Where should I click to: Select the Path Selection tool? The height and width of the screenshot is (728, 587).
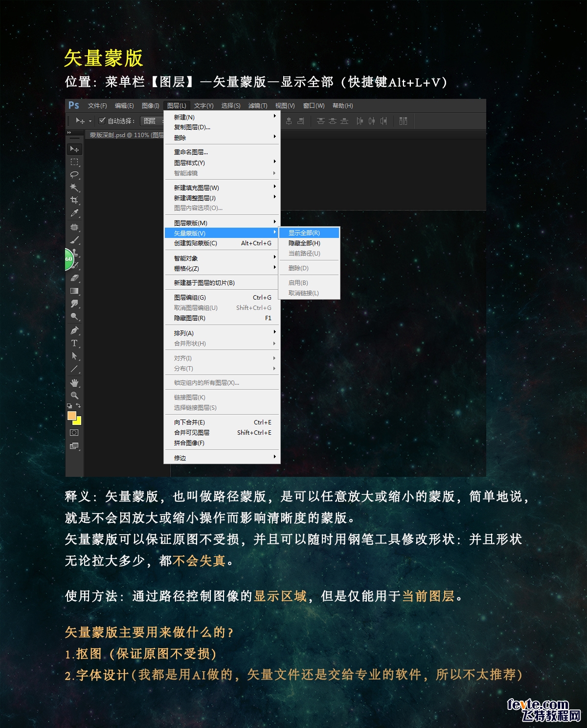tap(74, 356)
